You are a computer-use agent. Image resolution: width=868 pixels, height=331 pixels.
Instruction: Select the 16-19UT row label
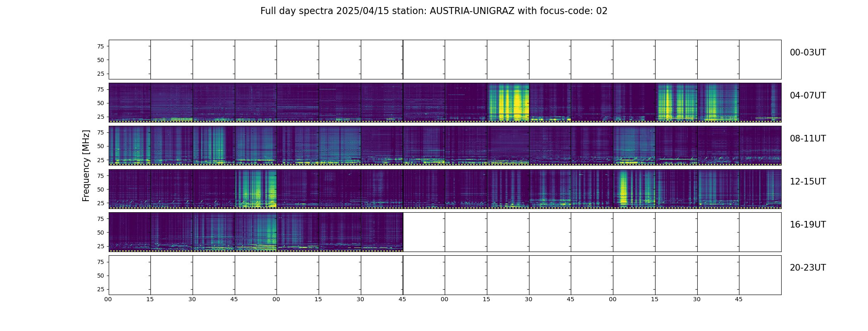(x=808, y=225)
